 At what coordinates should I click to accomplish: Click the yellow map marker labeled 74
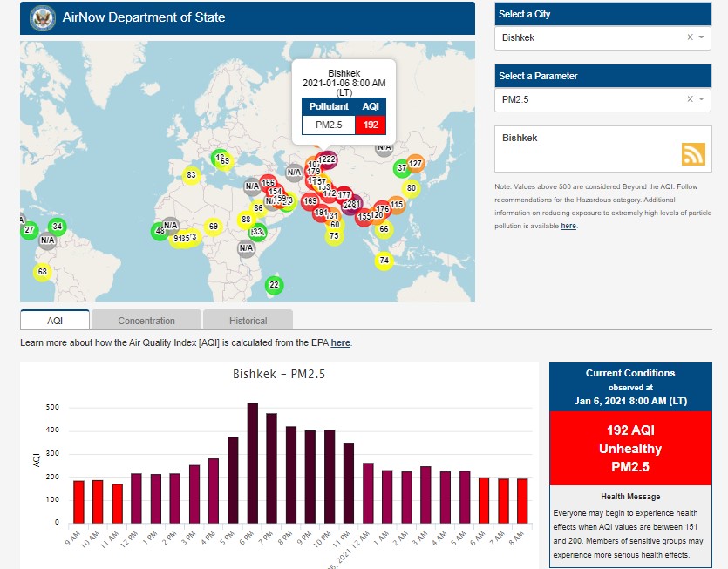pos(384,261)
